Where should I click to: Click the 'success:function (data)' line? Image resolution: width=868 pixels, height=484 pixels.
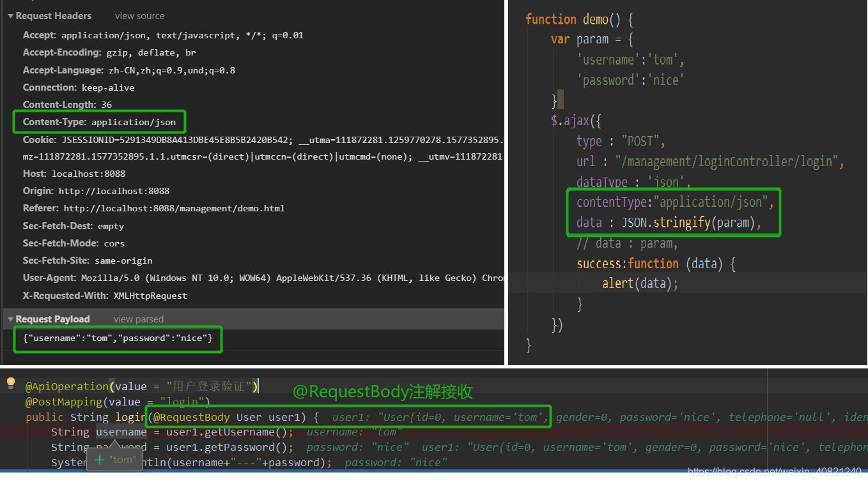pyautogui.click(x=656, y=263)
